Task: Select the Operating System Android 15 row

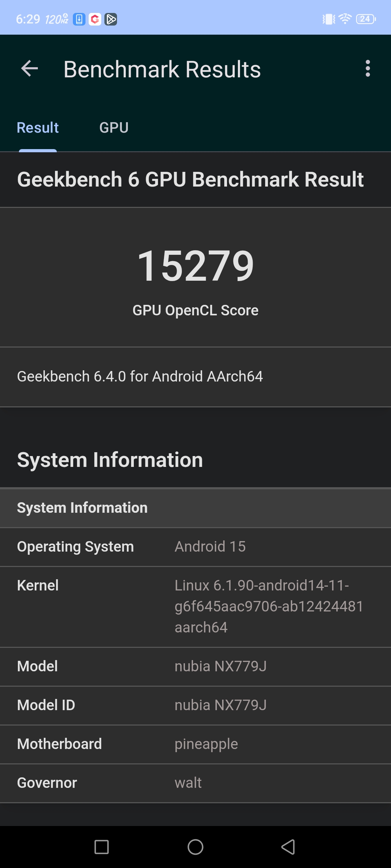Action: coord(195,547)
